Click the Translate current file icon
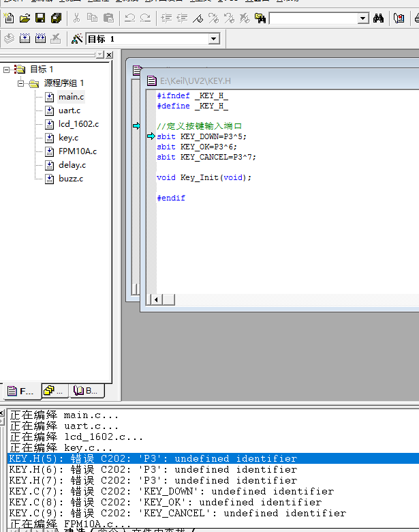 tap(10, 39)
